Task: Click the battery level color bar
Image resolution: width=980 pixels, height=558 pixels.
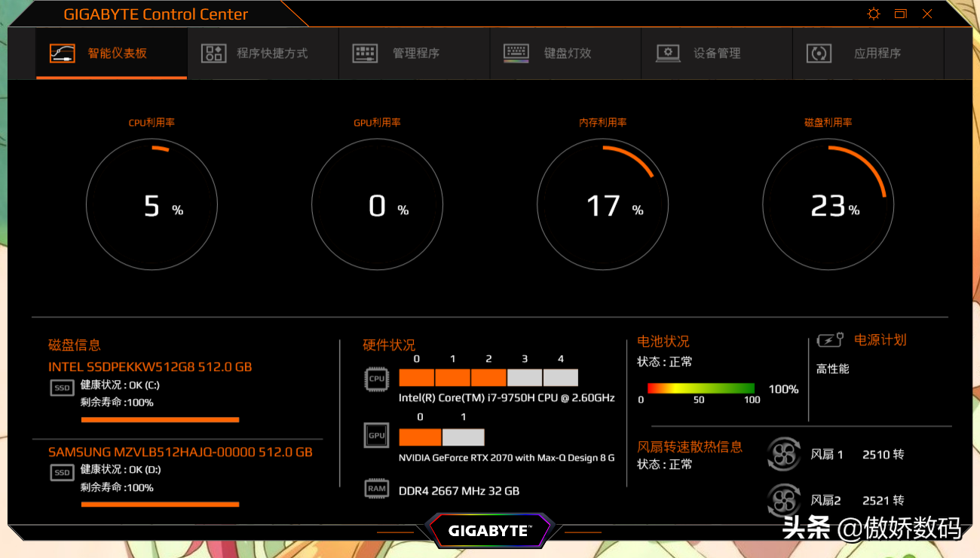Action: [x=700, y=388]
